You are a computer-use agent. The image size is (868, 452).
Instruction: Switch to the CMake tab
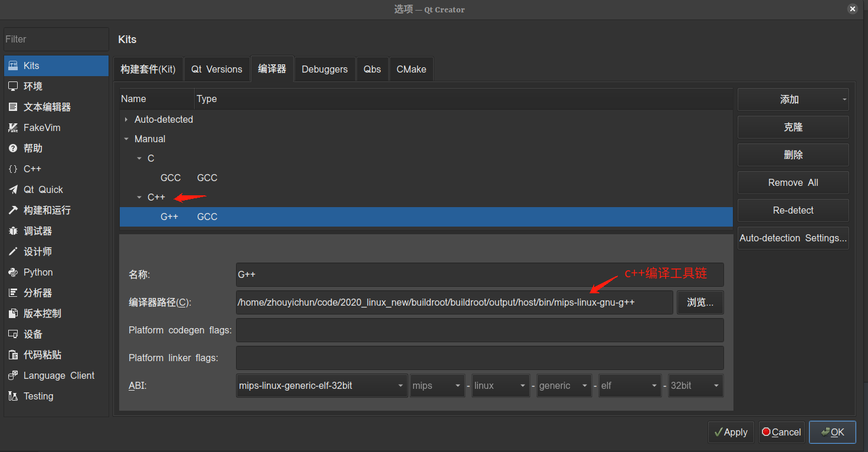pos(411,69)
